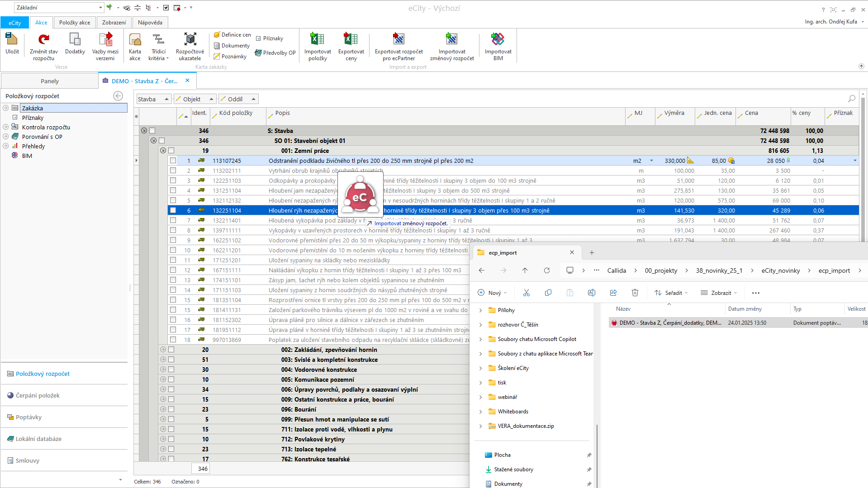Click Definice cen

coord(232,35)
